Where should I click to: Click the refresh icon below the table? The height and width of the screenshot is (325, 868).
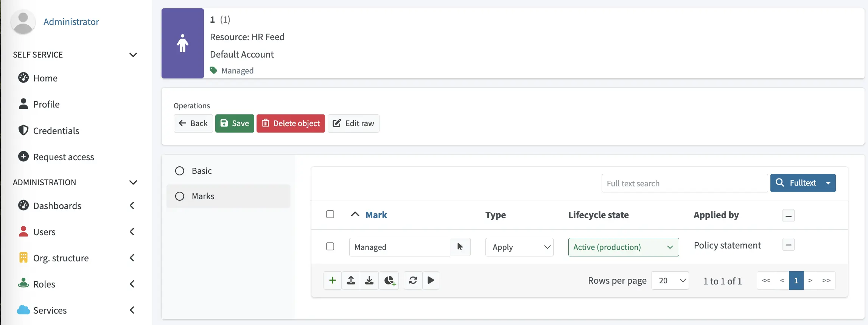(x=413, y=280)
